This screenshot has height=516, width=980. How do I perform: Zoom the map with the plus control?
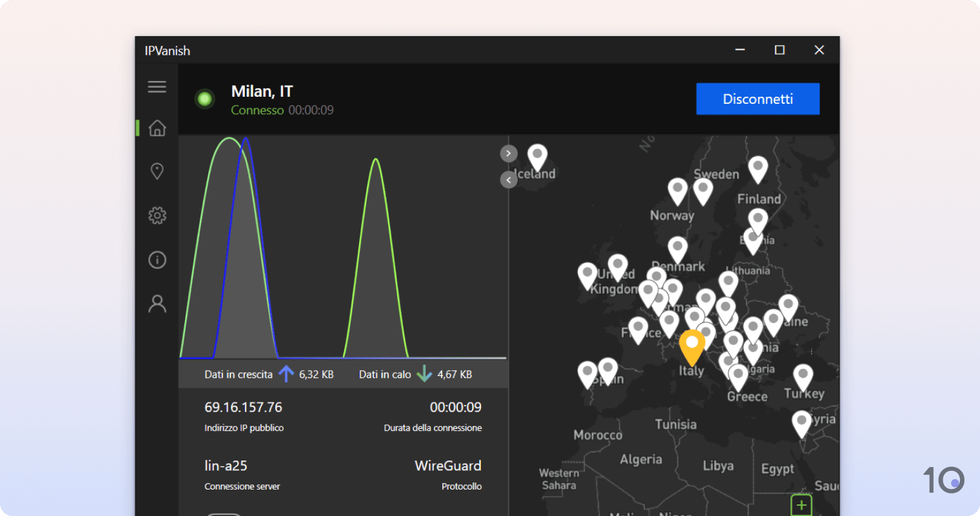(801, 504)
